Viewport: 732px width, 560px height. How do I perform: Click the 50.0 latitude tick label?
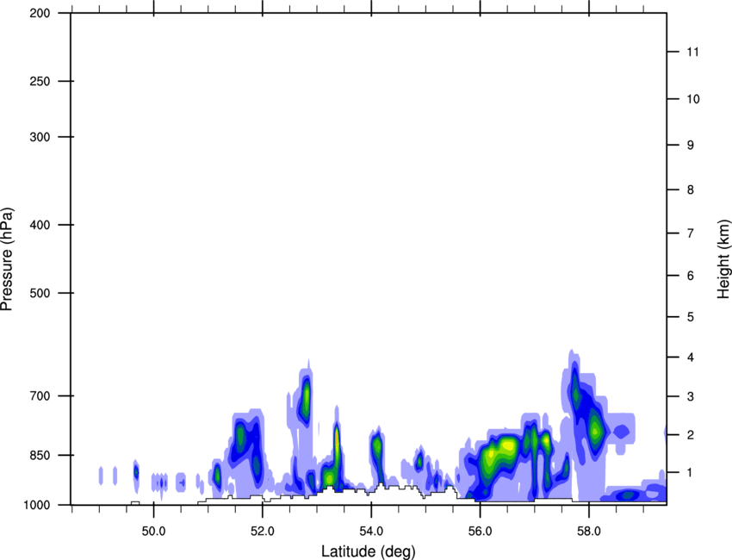coord(153,532)
